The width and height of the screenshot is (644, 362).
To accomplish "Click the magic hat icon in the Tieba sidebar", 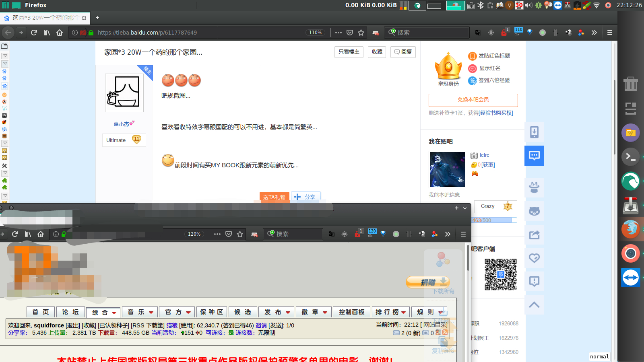I will click(534, 187).
